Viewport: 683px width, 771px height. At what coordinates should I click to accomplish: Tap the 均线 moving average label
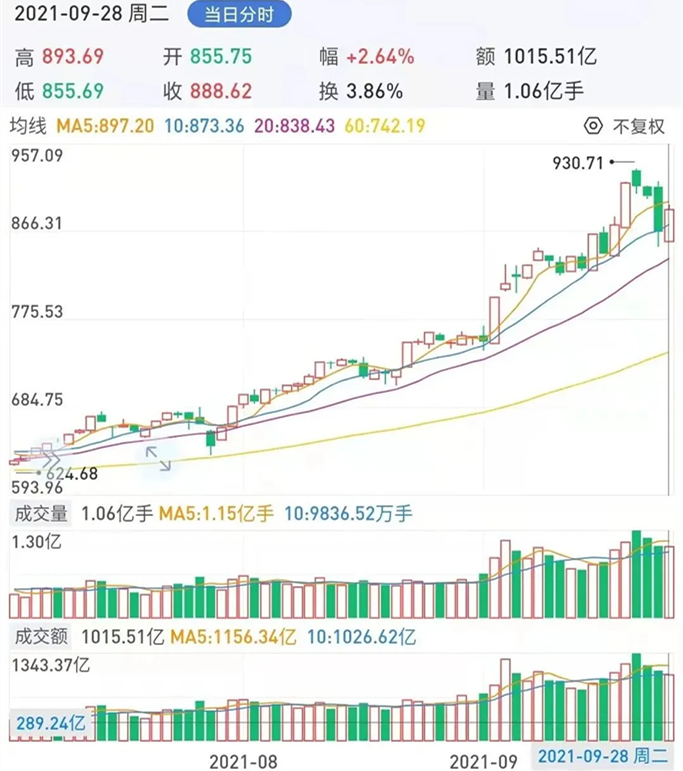coord(28,126)
